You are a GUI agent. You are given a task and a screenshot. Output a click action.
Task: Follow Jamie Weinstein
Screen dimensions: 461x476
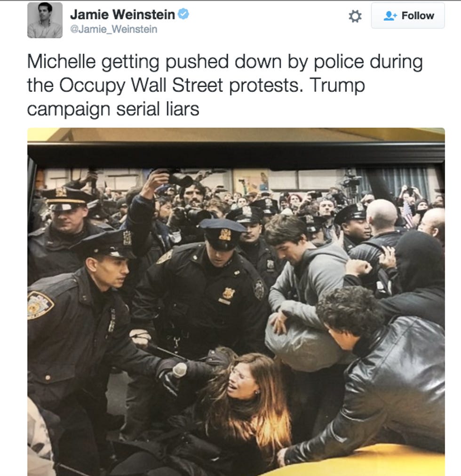point(408,16)
